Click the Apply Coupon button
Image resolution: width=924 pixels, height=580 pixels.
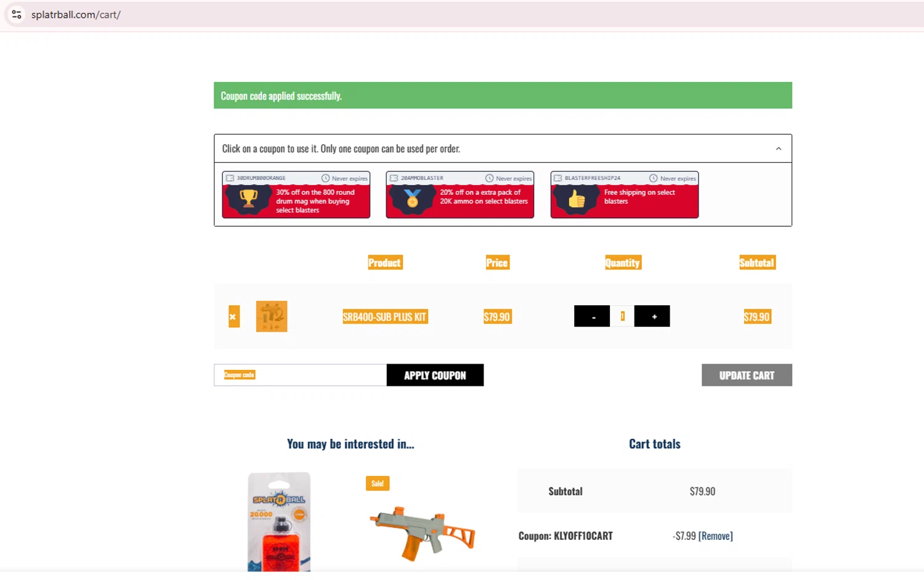point(435,375)
